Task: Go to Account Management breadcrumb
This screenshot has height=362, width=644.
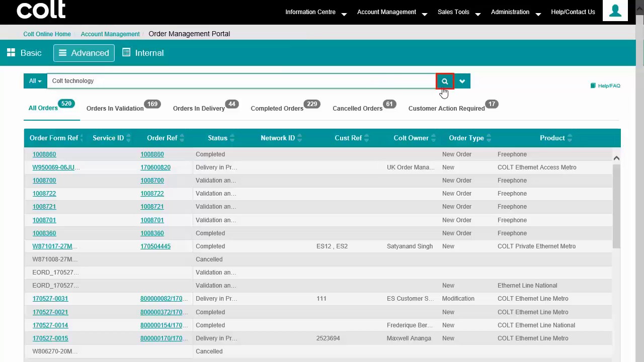Action: tap(110, 34)
